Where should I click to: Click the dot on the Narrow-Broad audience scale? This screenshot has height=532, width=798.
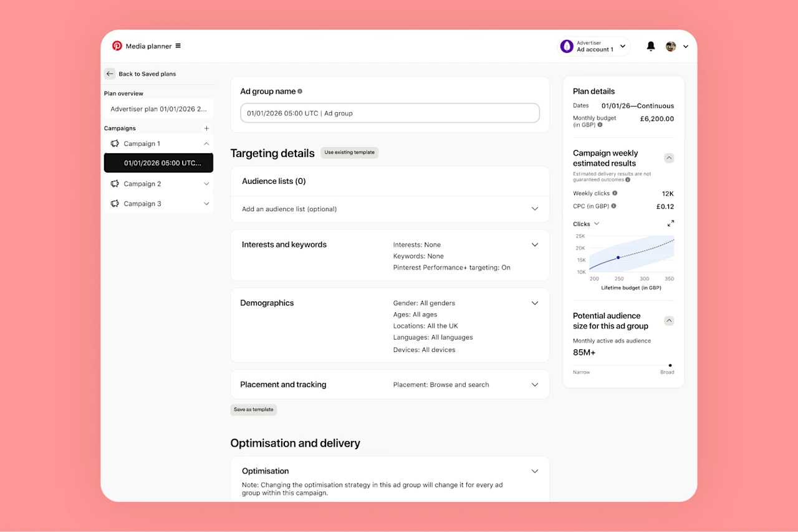(x=670, y=366)
